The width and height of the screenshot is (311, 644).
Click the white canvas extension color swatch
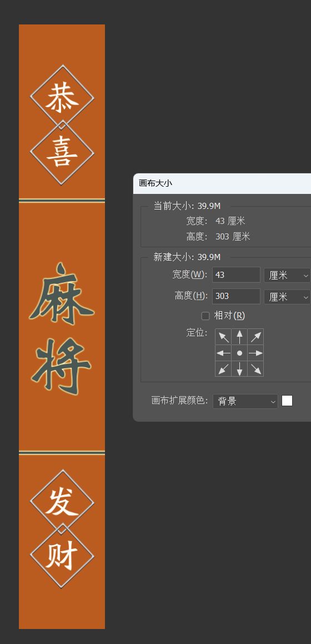pyautogui.click(x=287, y=401)
